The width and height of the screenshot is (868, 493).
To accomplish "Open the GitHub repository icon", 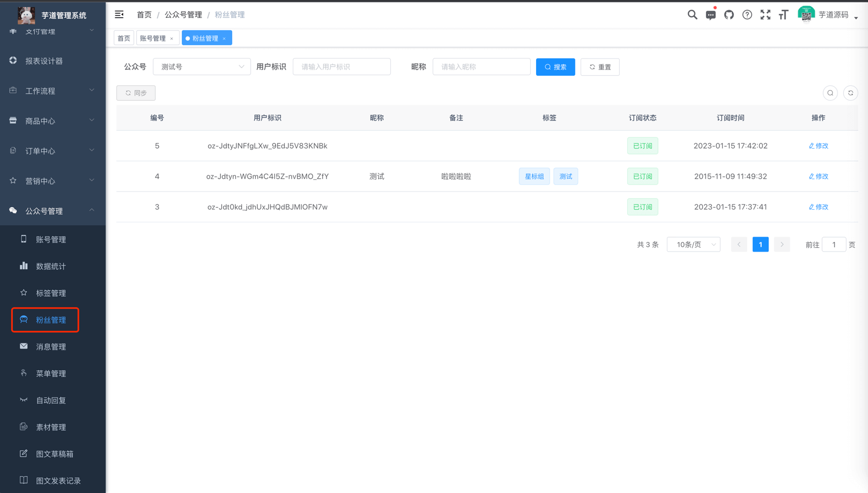I will pyautogui.click(x=729, y=14).
